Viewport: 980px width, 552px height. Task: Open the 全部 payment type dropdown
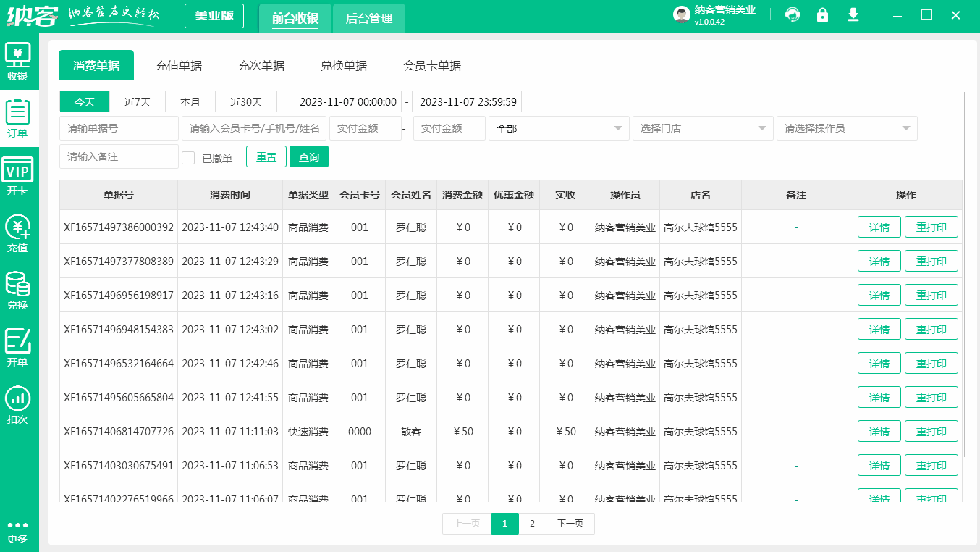coord(558,128)
